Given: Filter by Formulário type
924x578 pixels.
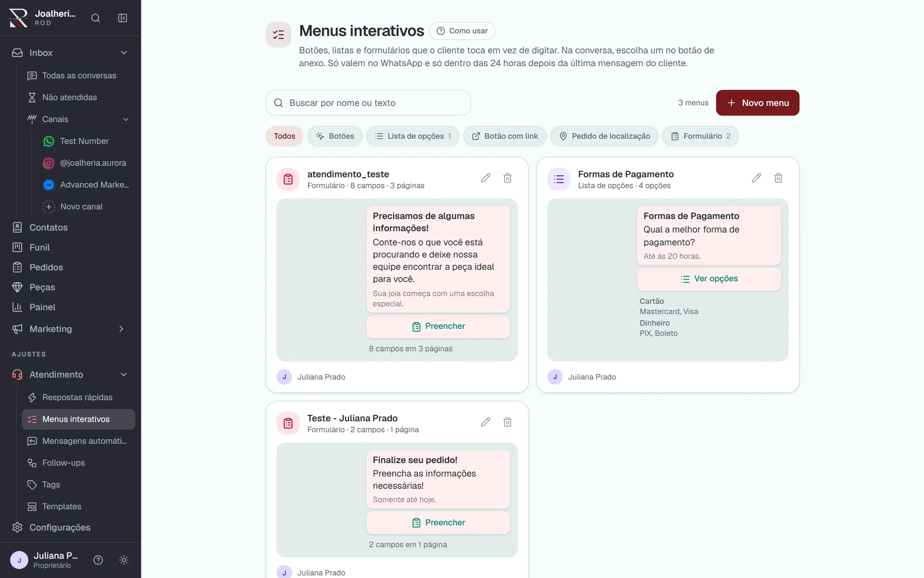Looking at the screenshot, I should (700, 136).
